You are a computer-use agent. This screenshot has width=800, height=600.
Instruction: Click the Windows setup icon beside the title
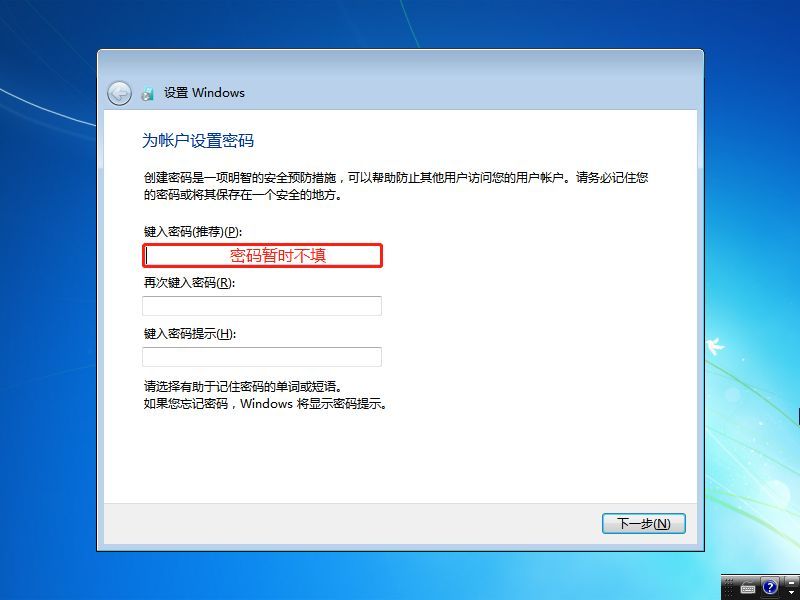click(x=148, y=93)
